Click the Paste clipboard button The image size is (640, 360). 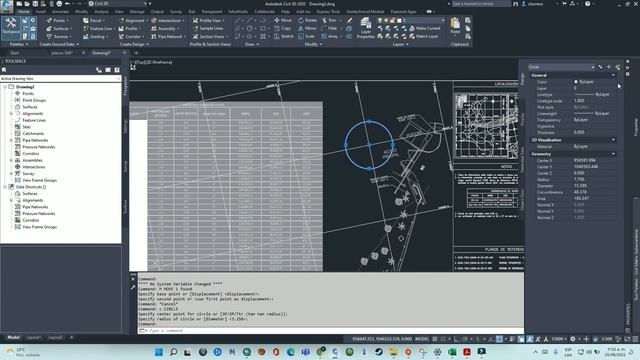[455, 25]
